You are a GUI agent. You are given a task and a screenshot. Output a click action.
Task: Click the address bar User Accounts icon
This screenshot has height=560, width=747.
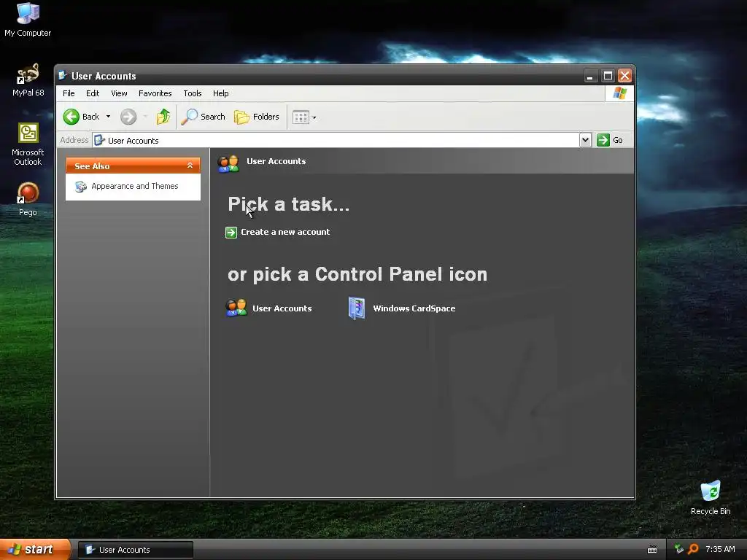99,140
